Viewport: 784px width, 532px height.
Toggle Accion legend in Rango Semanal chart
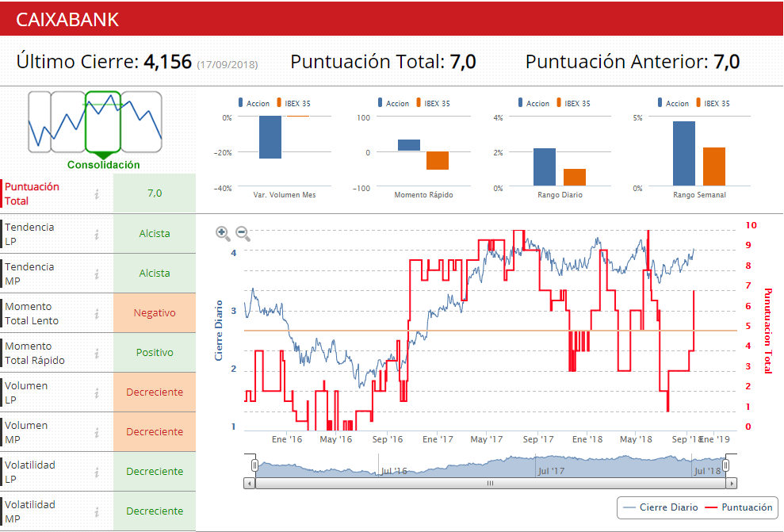(673, 103)
